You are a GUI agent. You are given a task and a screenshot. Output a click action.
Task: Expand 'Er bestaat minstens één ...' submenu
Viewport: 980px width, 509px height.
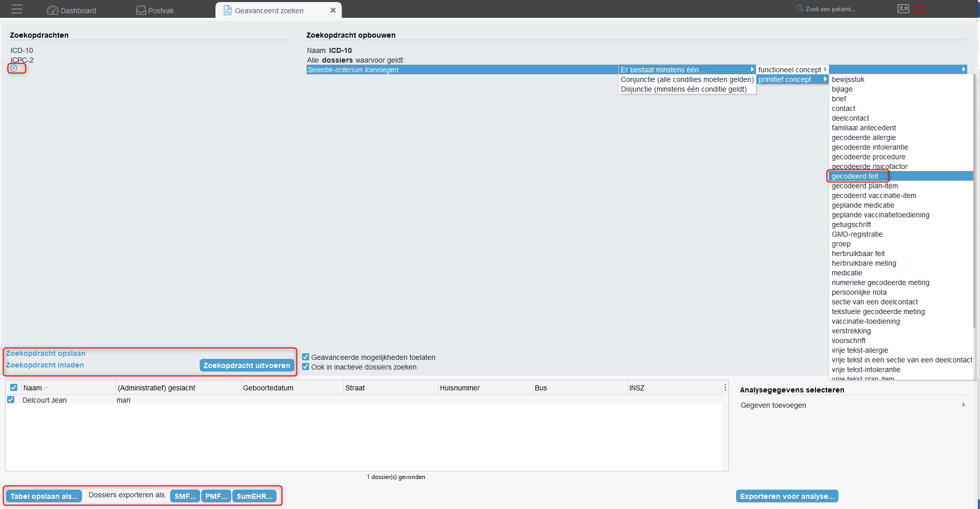click(687, 70)
